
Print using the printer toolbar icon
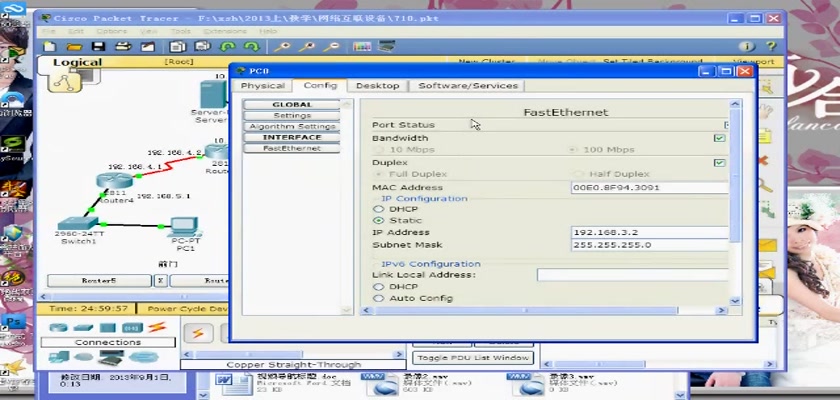point(123,47)
